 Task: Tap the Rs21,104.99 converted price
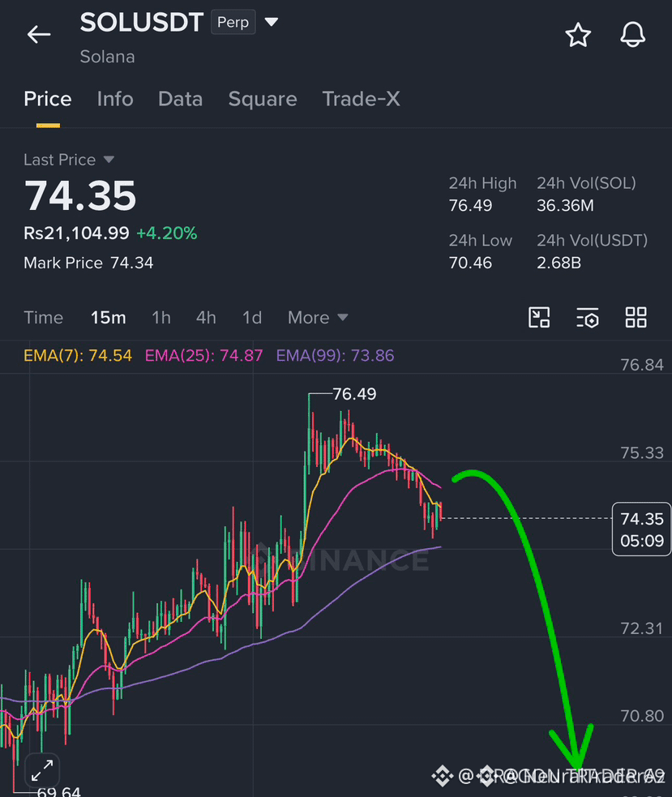76,234
